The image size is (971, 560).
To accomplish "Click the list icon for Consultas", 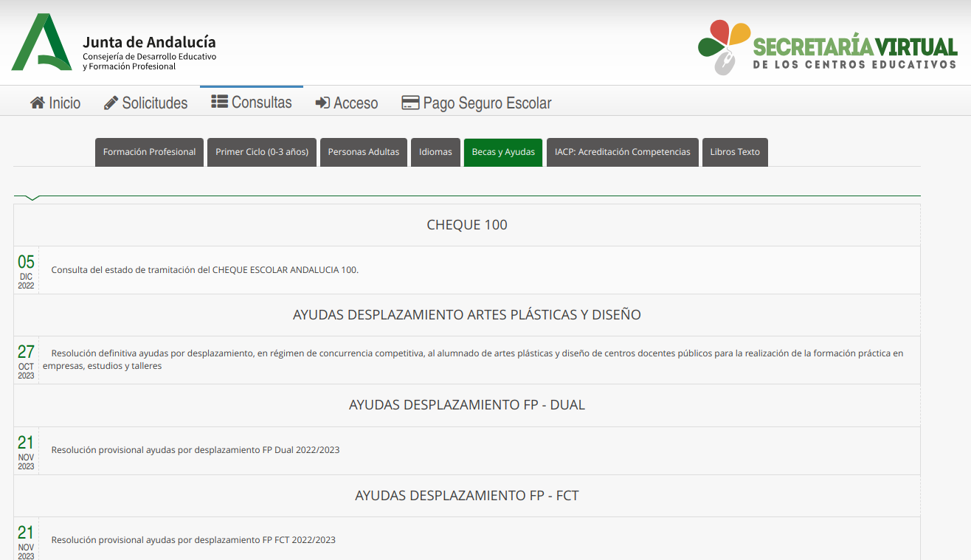I will click(219, 102).
